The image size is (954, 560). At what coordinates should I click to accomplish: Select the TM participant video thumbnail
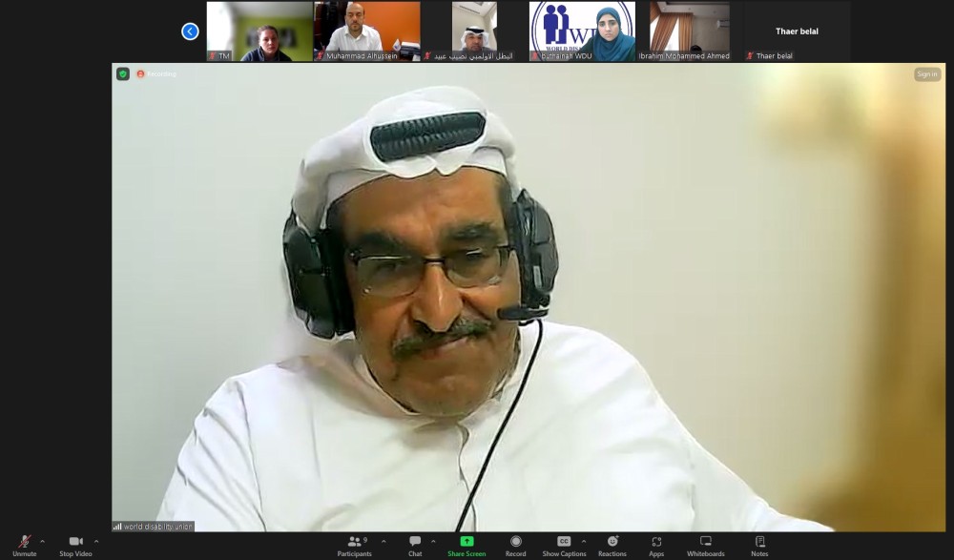point(259,31)
